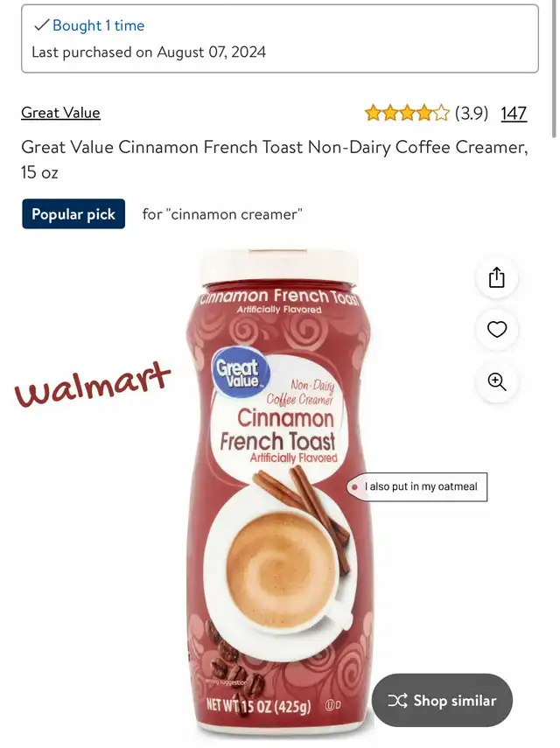Click the checkmark next to Bought 1 time
The height and width of the screenshot is (748, 560).
(x=41, y=25)
